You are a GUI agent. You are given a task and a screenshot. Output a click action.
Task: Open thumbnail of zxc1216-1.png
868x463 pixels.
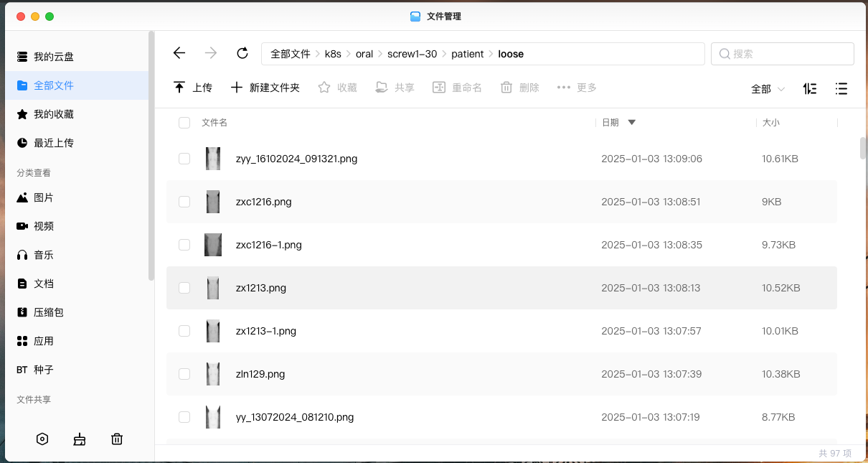pos(212,245)
